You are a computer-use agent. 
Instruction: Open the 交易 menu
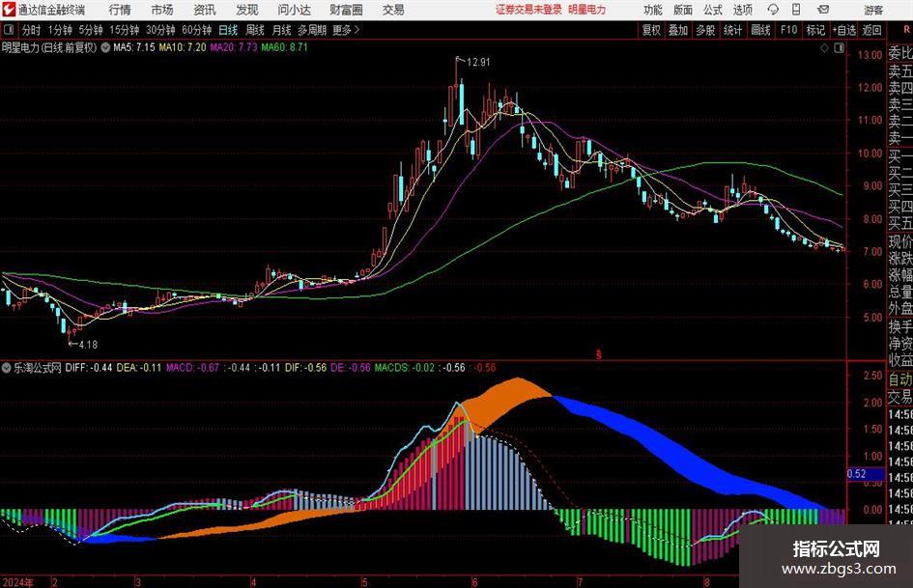[x=393, y=10]
